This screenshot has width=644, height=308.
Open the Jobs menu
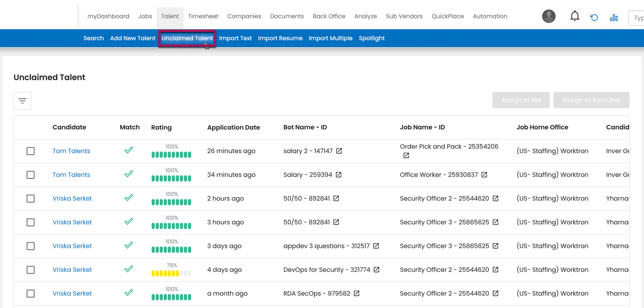pos(145,16)
